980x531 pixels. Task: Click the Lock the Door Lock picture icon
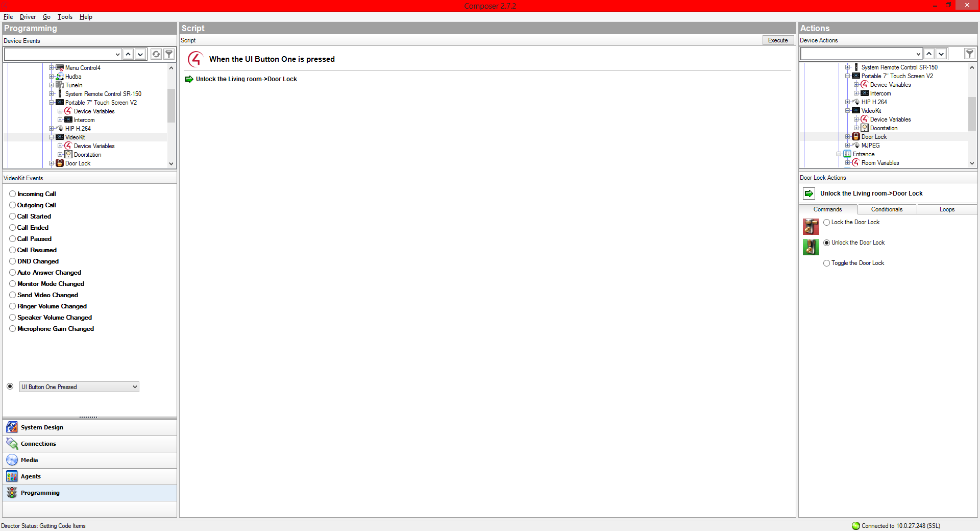click(x=811, y=226)
